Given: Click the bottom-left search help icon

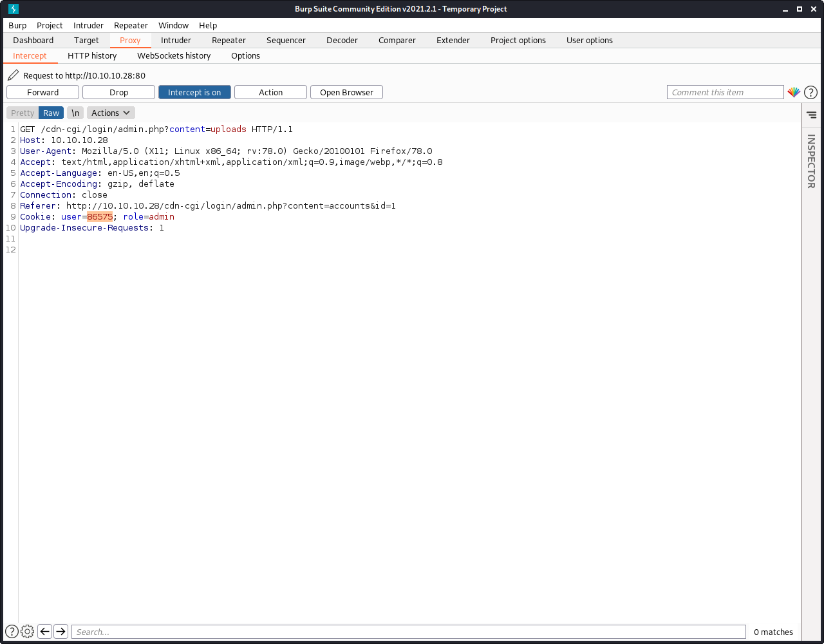Looking at the screenshot, I should click(x=12, y=632).
